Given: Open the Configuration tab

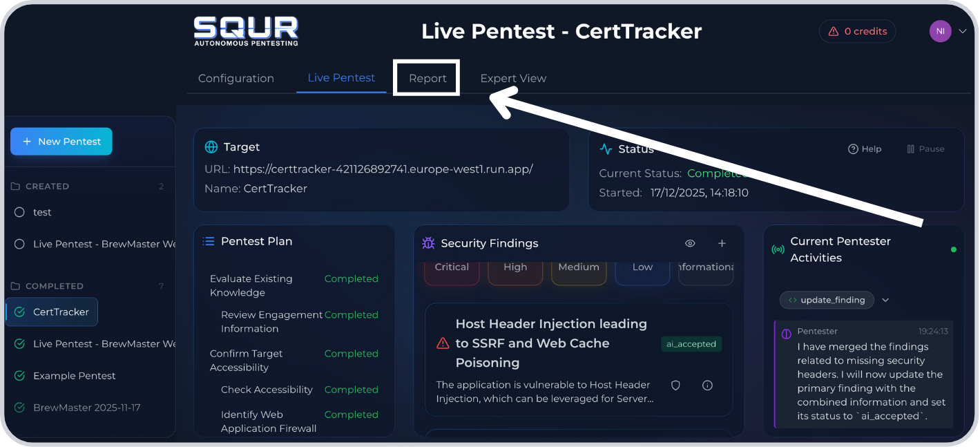Looking at the screenshot, I should pyautogui.click(x=236, y=78).
